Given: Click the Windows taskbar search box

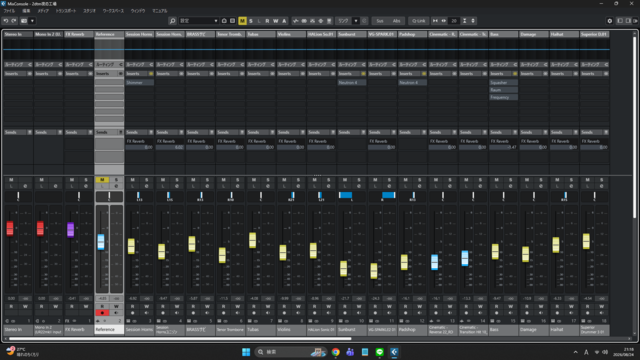Looking at the screenshot, I should pos(291,352).
